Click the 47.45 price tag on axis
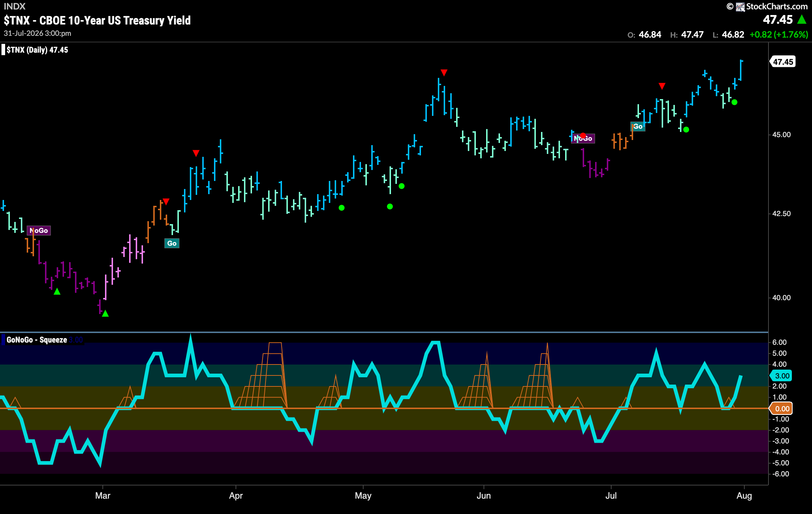Image resolution: width=812 pixels, height=514 pixels. tap(783, 62)
